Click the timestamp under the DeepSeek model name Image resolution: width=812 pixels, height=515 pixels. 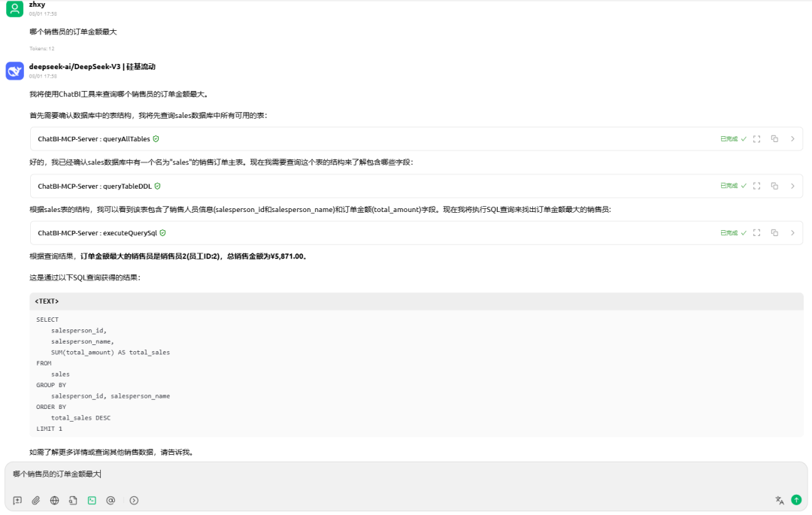click(43, 76)
